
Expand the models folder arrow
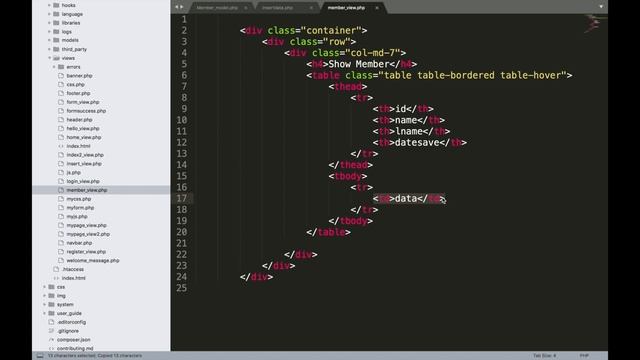(x=49, y=40)
